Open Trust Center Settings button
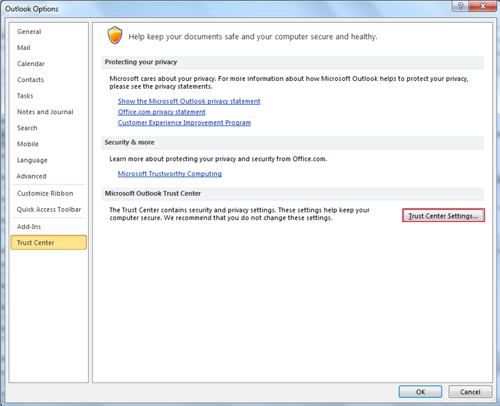 pyautogui.click(x=443, y=215)
